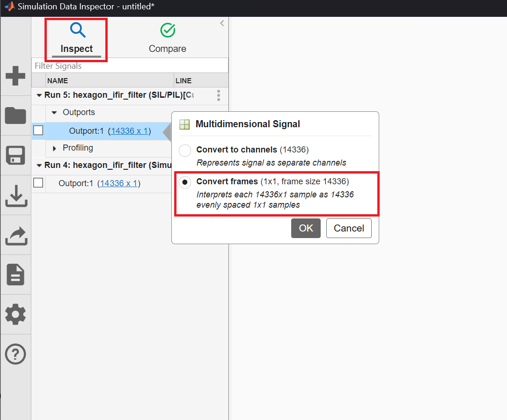
Task: Check the Run 5 Outport:1 checkbox
Action: coord(38,130)
